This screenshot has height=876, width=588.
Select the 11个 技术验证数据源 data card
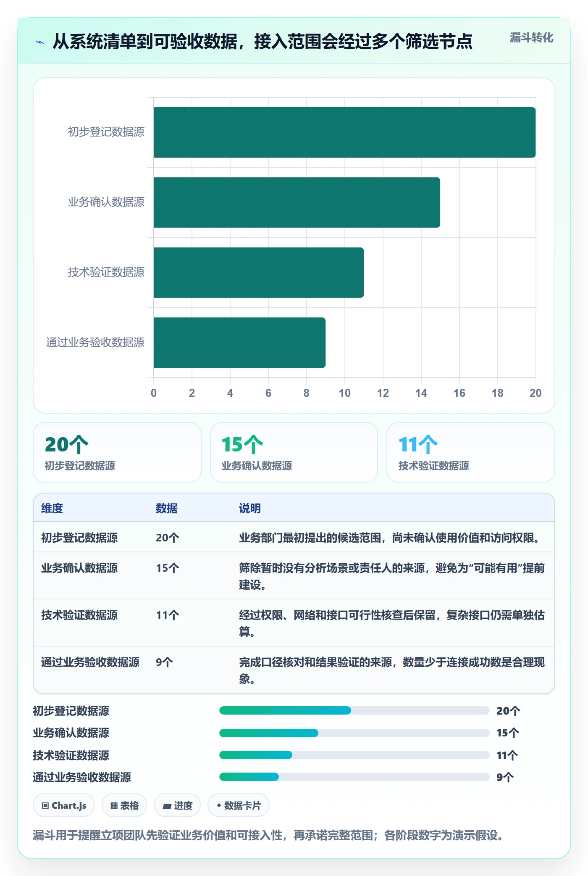click(x=471, y=452)
